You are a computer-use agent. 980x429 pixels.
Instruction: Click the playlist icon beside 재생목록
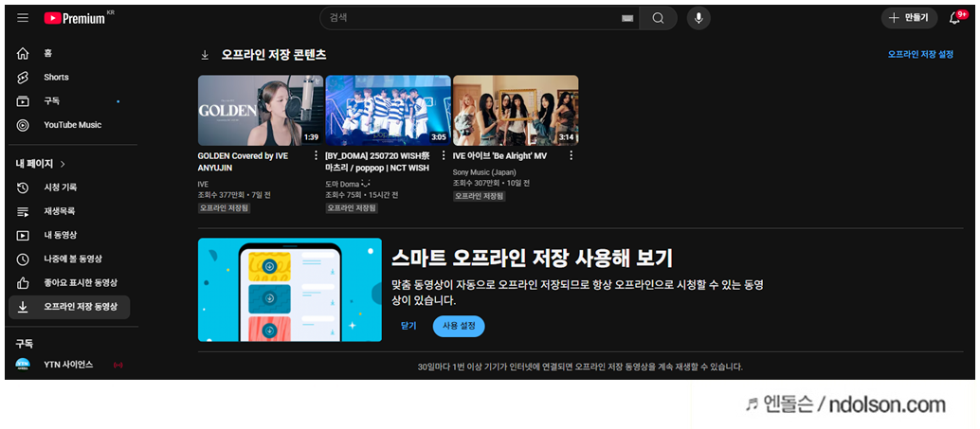click(x=23, y=212)
